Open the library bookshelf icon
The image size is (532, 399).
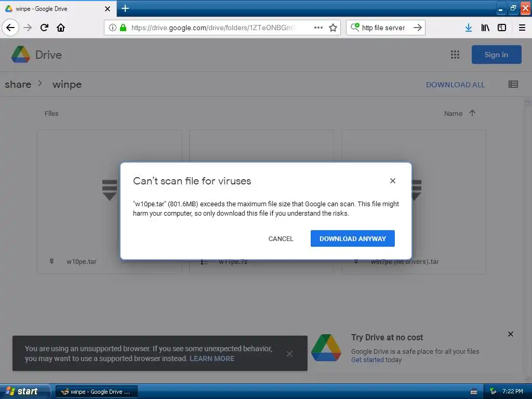485,28
